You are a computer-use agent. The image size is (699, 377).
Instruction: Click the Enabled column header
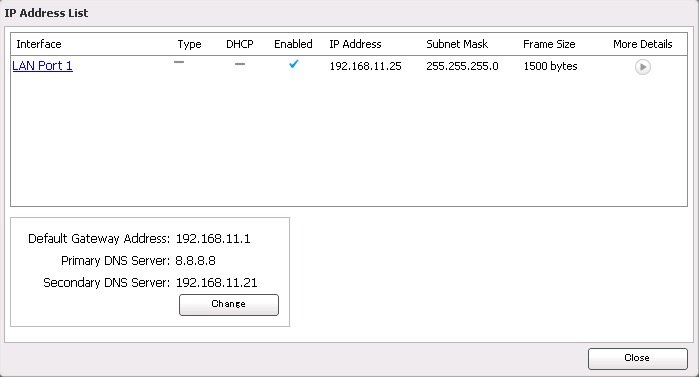tap(293, 44)
